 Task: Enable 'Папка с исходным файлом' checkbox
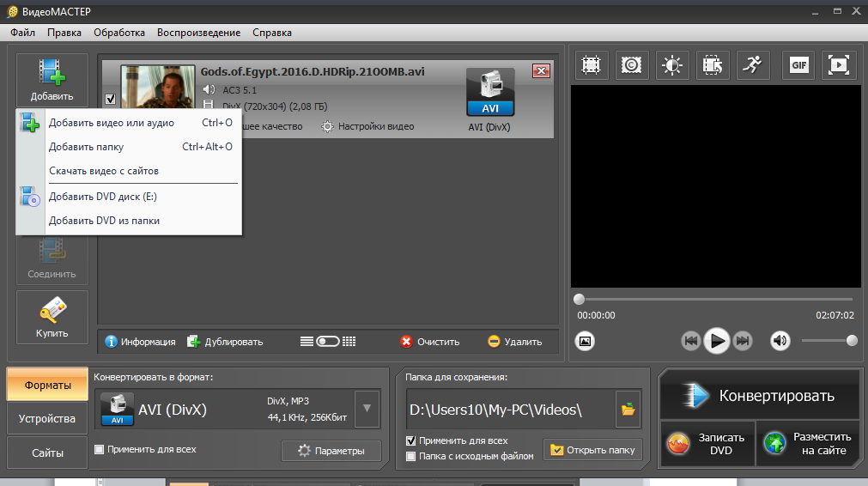coord(411,456)
